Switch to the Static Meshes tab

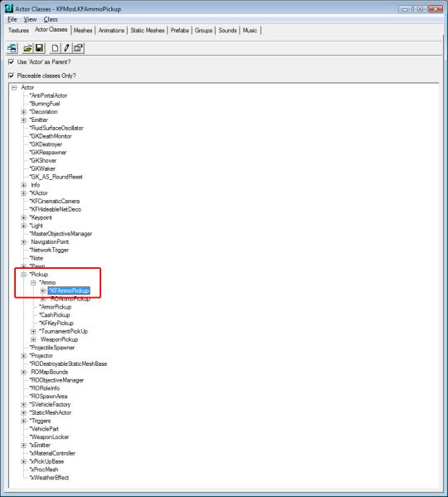(x=148, y=31)
